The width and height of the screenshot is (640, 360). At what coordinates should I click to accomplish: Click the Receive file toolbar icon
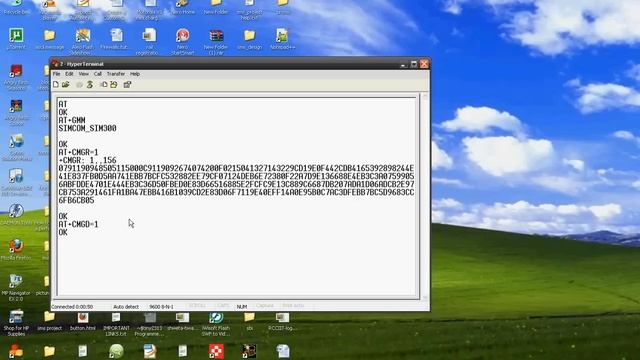(114, 84)
